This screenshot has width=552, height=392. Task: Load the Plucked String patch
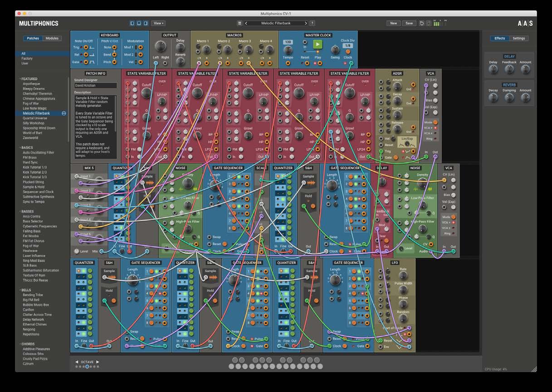(33, 182)
